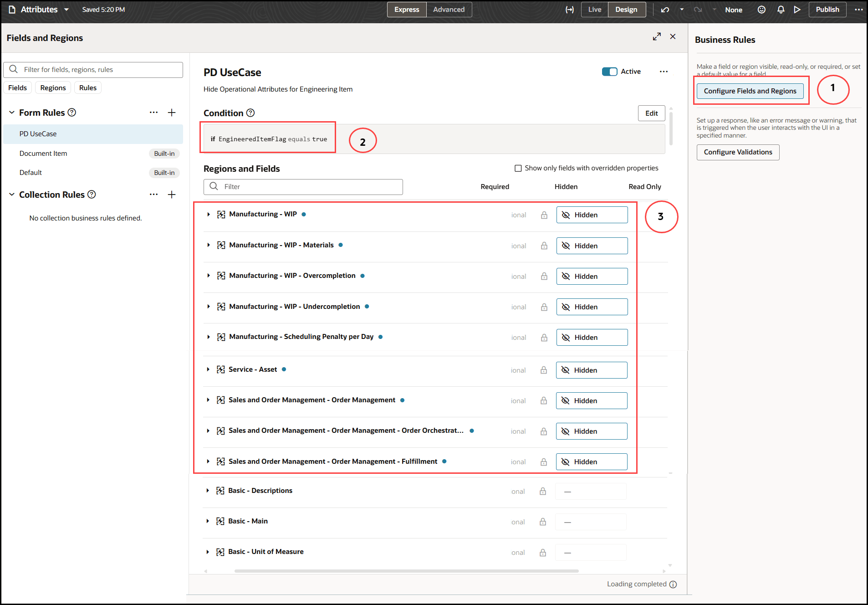Viewport: 868px width, 605px height.
Task: Expand the Basic - Descriptions region
Action: tap(208, 491)
